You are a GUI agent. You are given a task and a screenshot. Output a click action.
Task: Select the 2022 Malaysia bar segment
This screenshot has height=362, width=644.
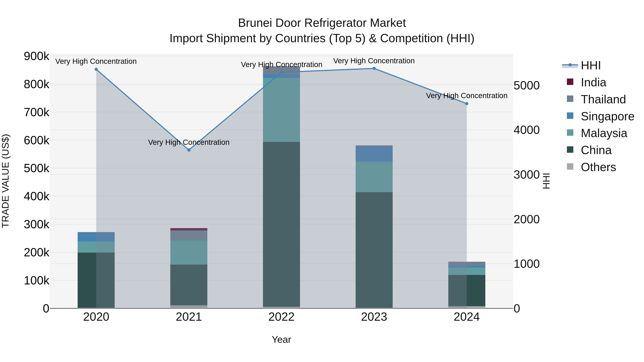click(x=282, y=110)
